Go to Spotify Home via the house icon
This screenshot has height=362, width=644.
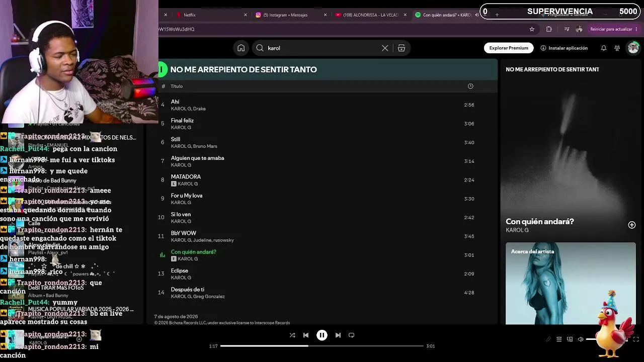coord(241,48)
